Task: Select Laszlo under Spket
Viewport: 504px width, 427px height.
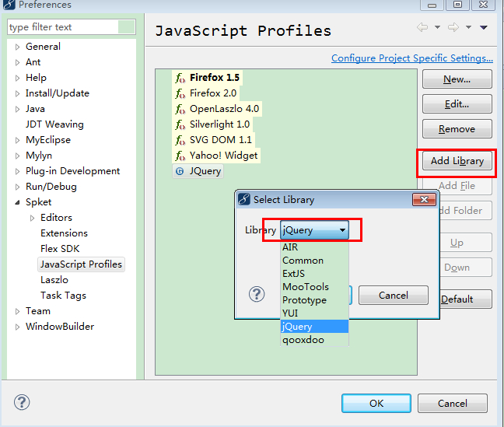Action: click(x=54, y=280)
